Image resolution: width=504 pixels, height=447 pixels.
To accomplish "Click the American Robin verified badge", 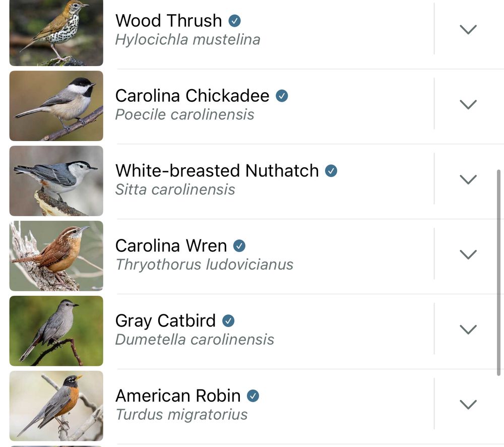I will 253,396.
